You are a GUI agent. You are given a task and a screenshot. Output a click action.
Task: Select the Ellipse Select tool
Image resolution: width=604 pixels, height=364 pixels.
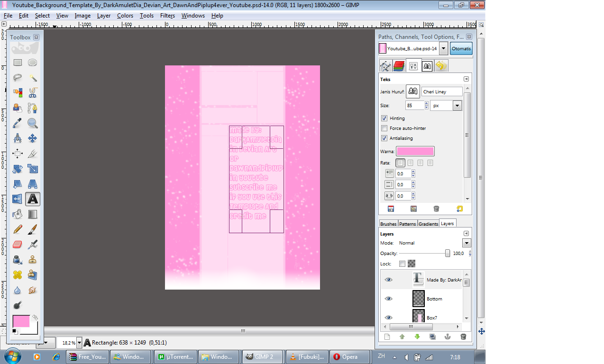click(x=33, y=63)
